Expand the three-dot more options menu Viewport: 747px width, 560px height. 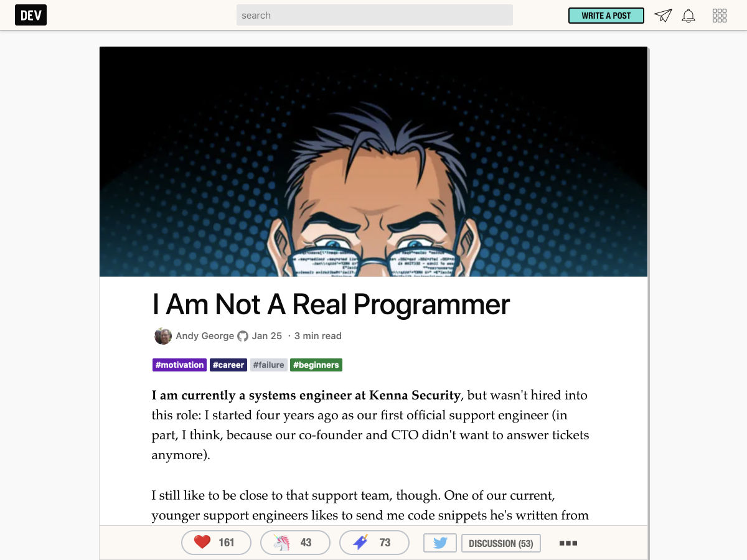(x=568, y=543)
